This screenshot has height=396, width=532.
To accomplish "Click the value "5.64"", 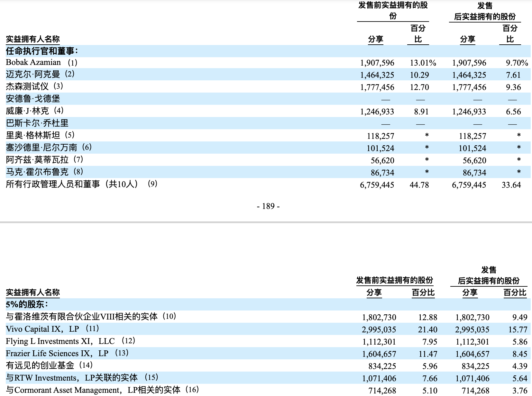I will tap(520, 379).
